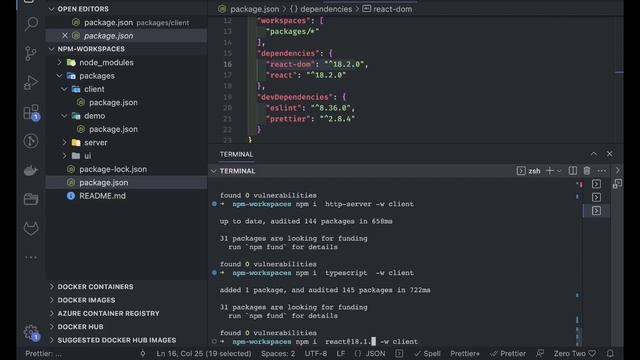
Task: Open the Git graph circular icon view
Action: (x=31, y=141)
